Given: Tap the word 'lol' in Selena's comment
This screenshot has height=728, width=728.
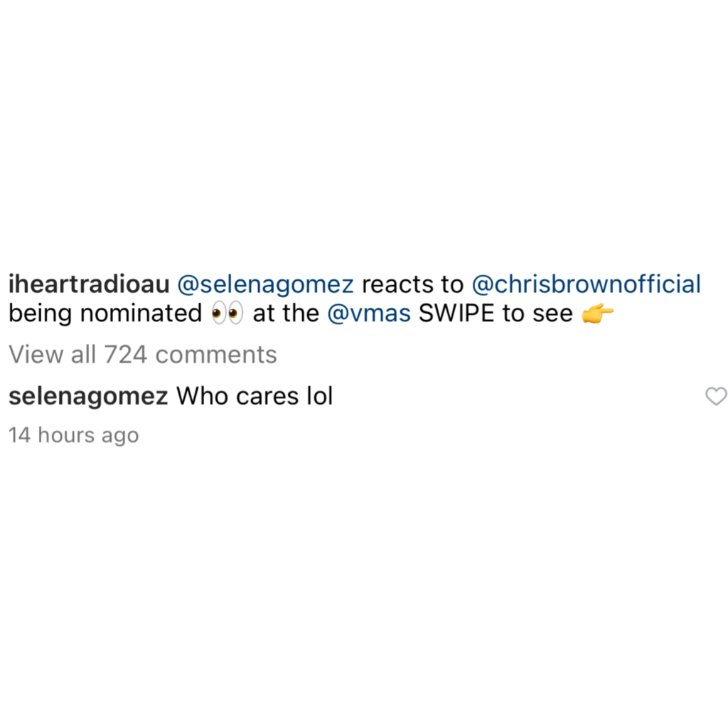Looking at the screenshot, I should [x=320, y=396].
